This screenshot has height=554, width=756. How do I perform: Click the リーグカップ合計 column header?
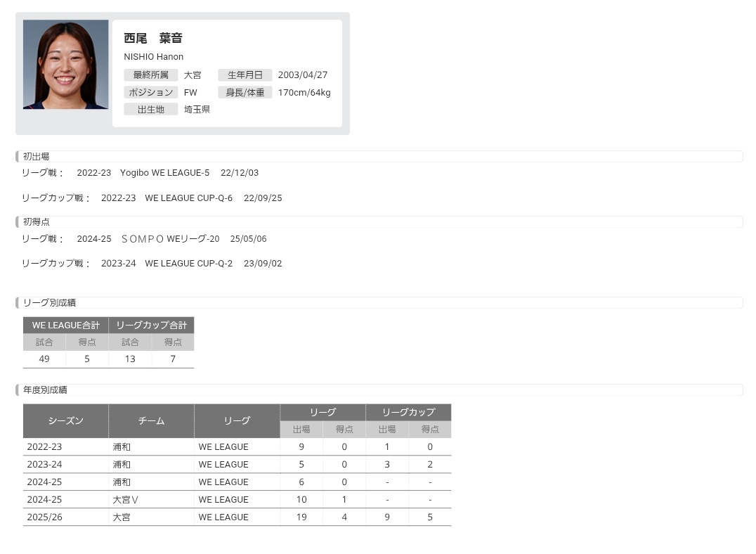click(x=151, y=326)
